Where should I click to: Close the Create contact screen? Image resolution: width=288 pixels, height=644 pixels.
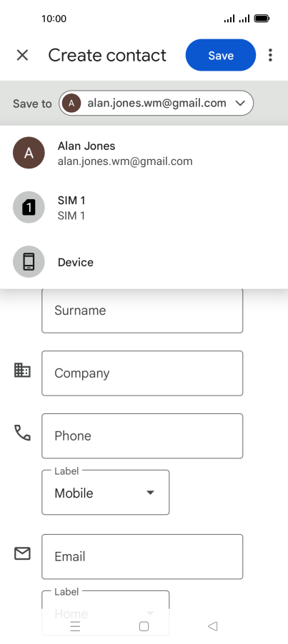tap(22, 55)
